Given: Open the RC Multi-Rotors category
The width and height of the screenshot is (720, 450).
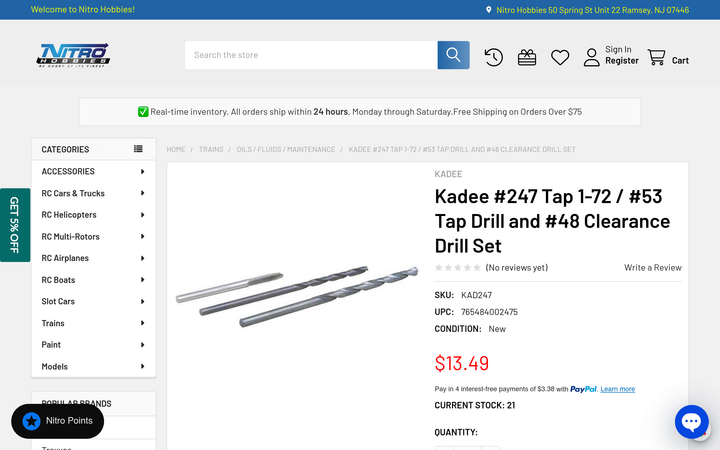Looking at the screenshot, I should coord(70,236).
